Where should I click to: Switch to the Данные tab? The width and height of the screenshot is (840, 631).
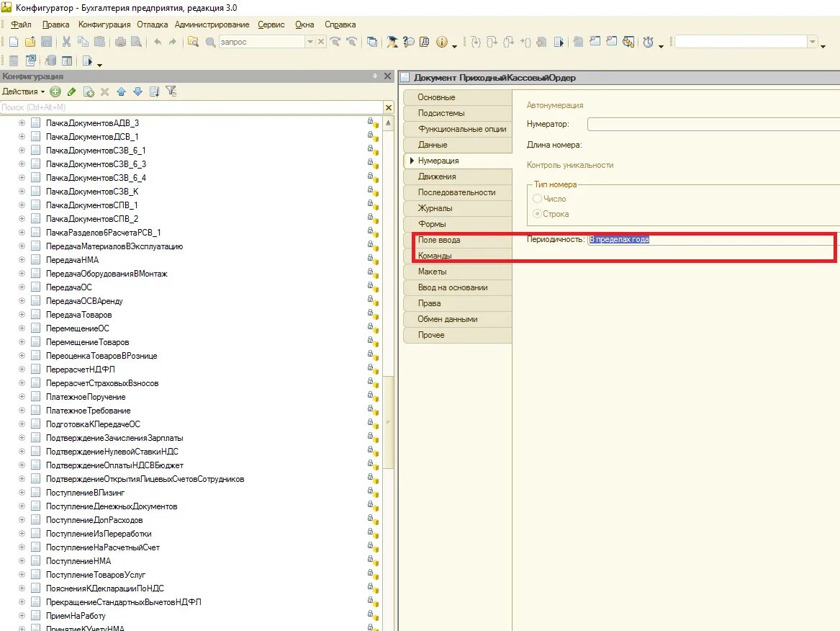pyautogui.click(x=458, y=145)
